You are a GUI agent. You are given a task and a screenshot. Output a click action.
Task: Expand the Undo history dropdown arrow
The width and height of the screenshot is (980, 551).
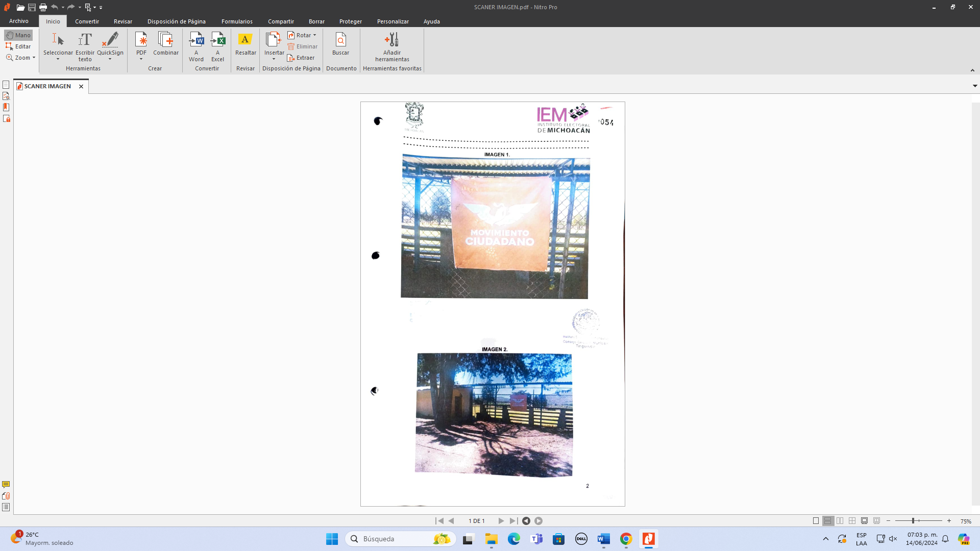[x=63, y=7]
